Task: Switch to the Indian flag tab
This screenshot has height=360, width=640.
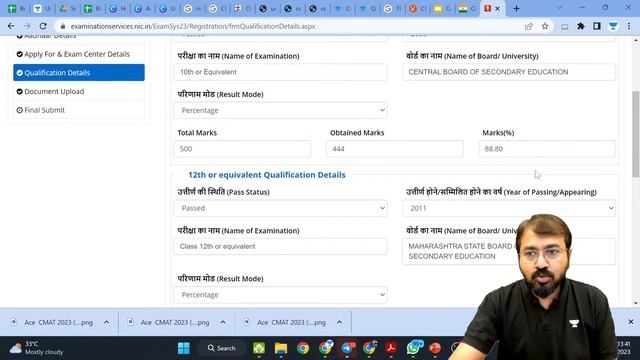Action: point(463,9)
